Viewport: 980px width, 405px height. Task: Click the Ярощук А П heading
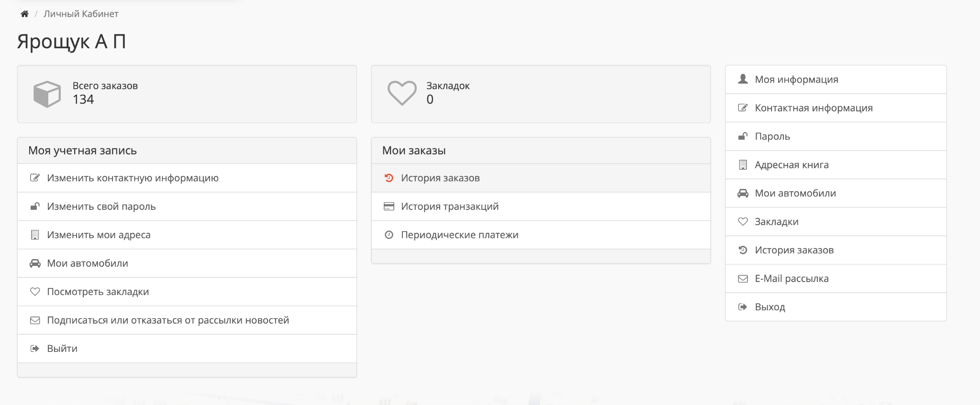click(x=72, y=42)
